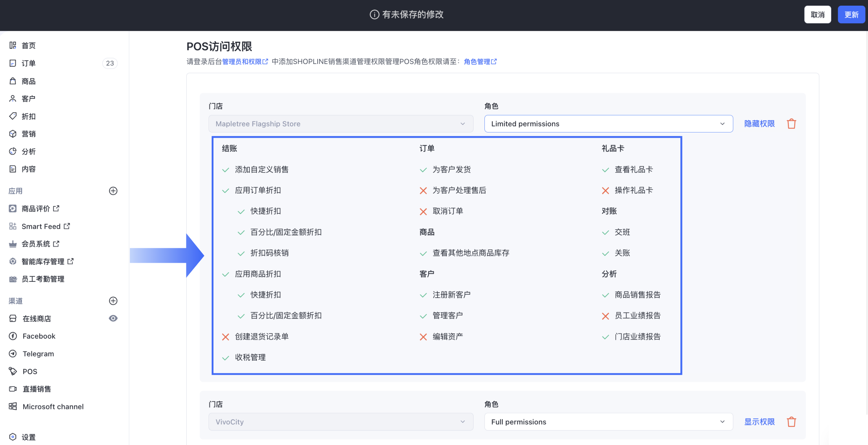Open 角色管理 external link
Image resolution: width=868 pixels, height=445 pixels.
click(x=480, y=62)
